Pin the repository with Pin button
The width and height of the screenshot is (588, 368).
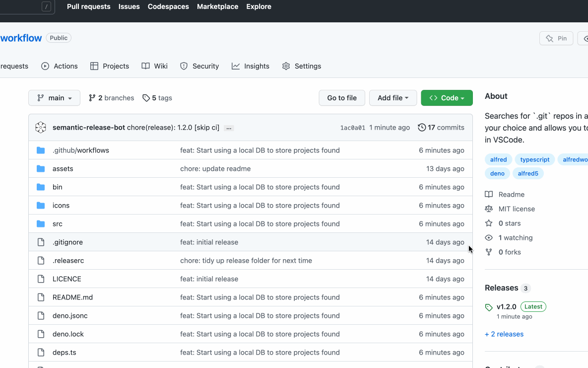(556, 38)
